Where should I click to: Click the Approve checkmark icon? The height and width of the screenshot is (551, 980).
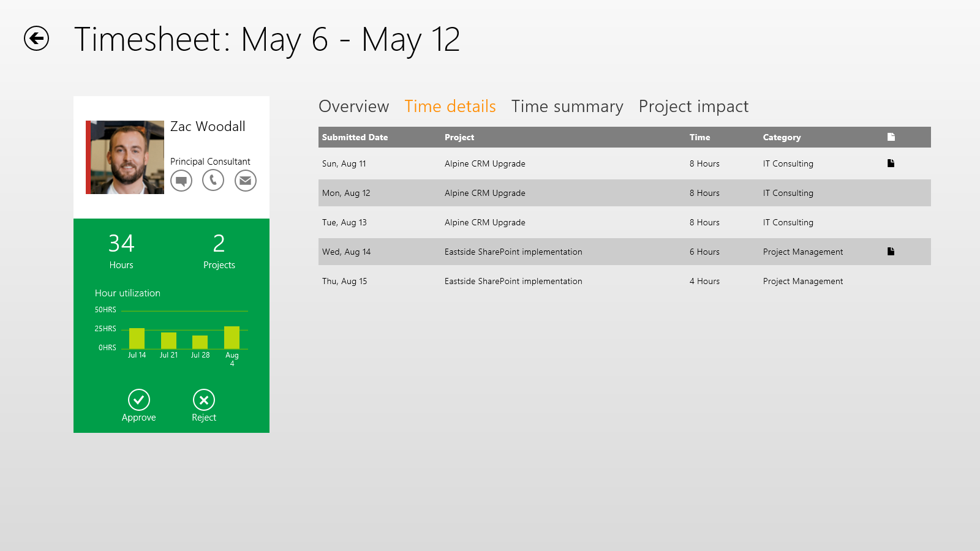[x=139, y=400]
